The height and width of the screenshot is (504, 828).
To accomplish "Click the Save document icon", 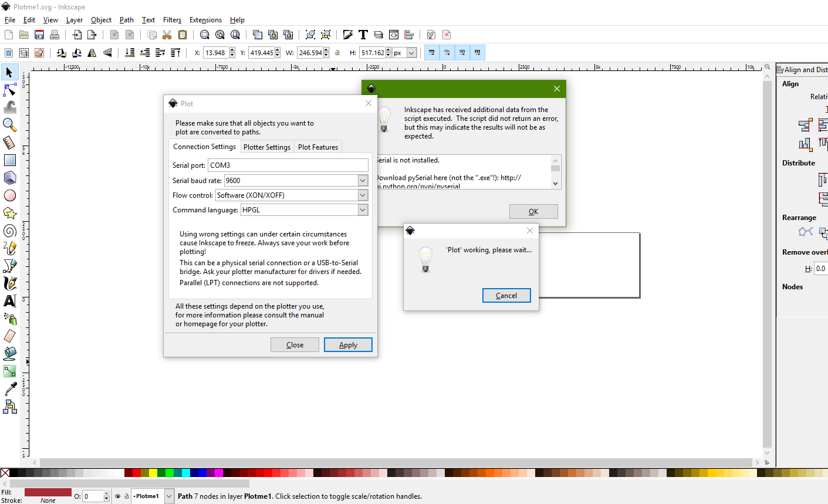I will tap(39, 35).
